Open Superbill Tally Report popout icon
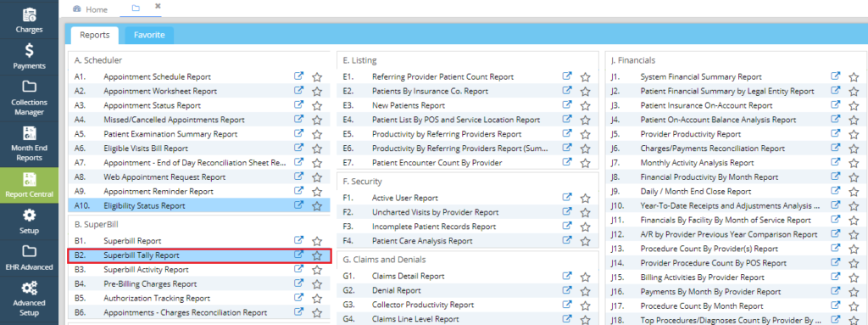 298,255
